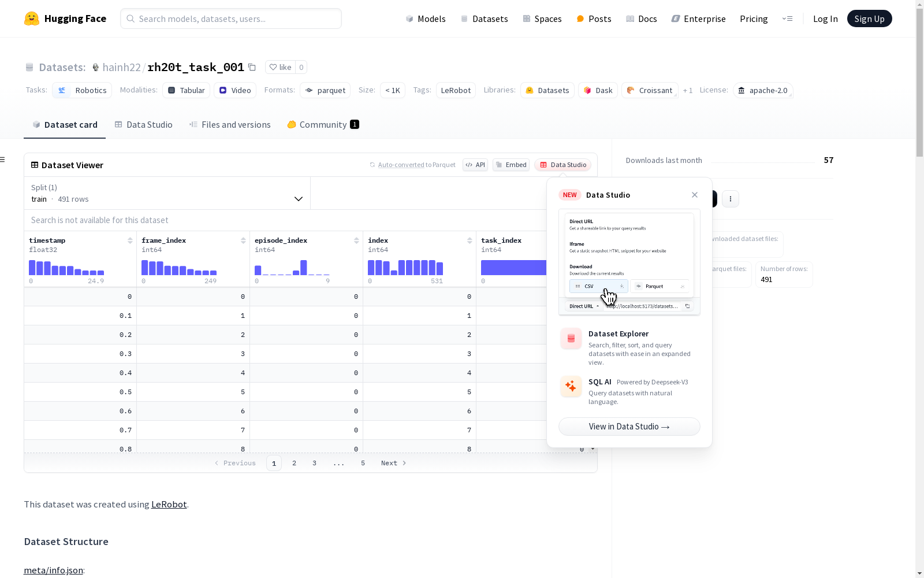Screen dimensions: 924x578
Task: Select the <1K size tag
Action: (393, 90)
